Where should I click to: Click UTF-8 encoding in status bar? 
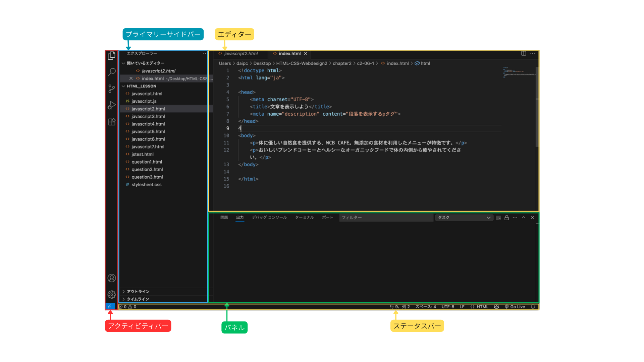coord(447,307)
